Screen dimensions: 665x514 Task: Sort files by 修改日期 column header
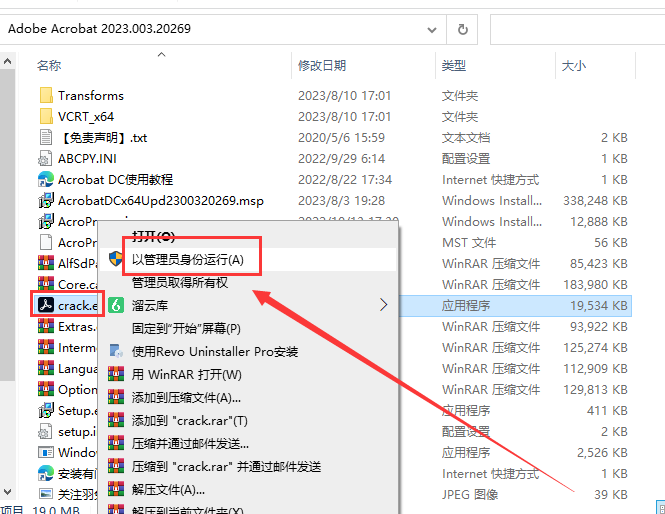[322, 65]
